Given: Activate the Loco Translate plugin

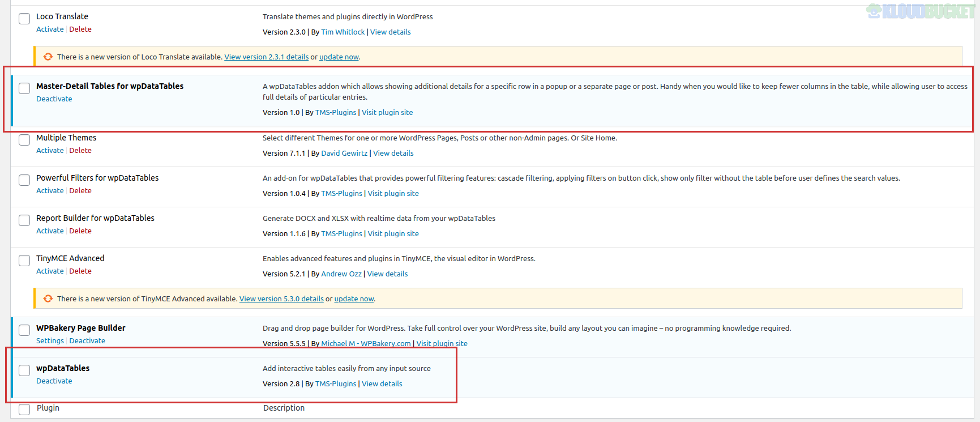Looking at the screenshot, I should click(x=50, y=29).
